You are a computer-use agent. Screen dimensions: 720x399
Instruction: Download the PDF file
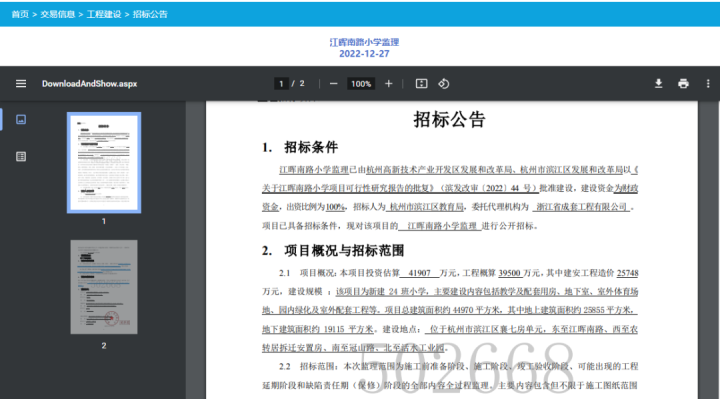click(658, 84)
